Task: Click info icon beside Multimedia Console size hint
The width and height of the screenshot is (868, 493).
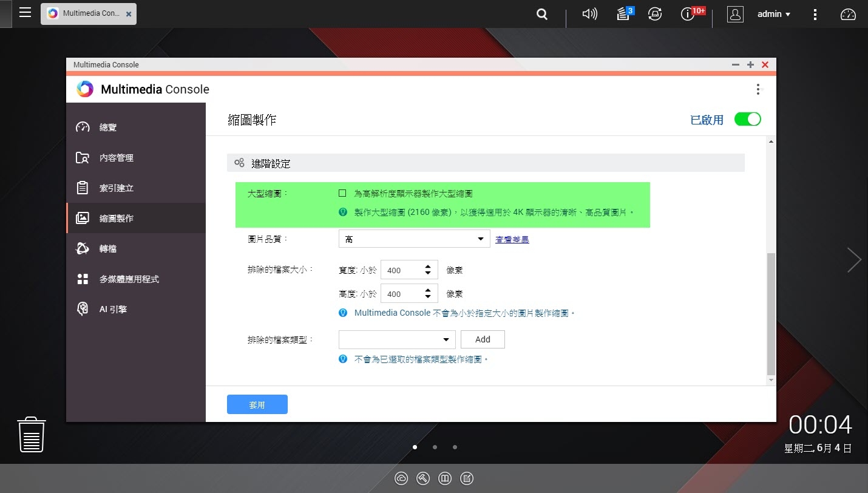Action: (343, 313)
